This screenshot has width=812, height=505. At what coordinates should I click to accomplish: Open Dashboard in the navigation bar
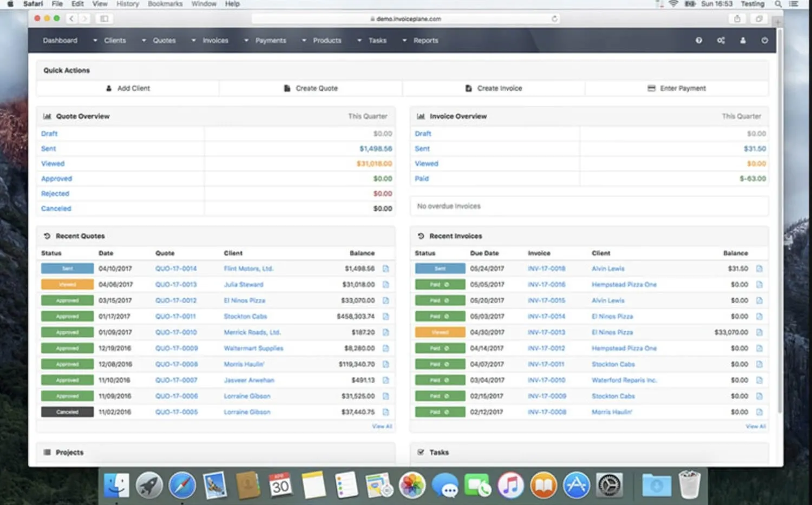[60, 41]
